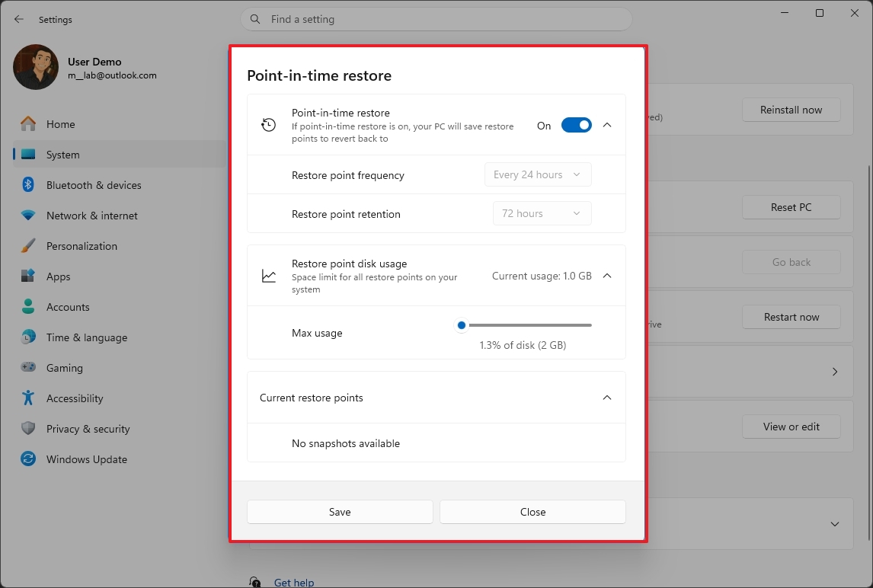Open Personalization via its paintbrush icon

click(x=27, y=246)
